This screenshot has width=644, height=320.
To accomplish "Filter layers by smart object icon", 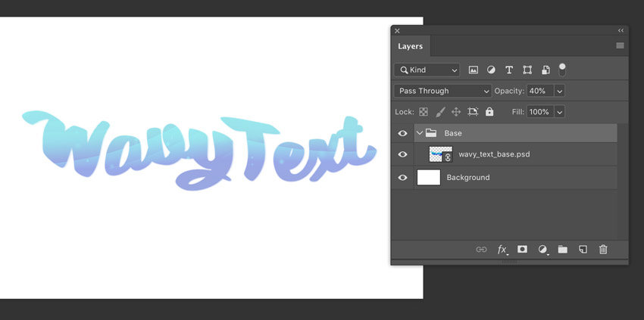I will tap(546, 70).
